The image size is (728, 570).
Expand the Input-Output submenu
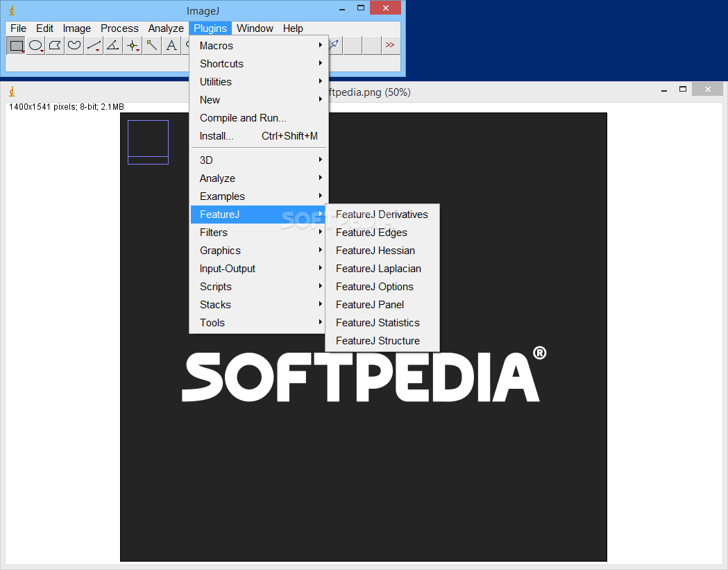pyautogui.click(x=259, y=269)
